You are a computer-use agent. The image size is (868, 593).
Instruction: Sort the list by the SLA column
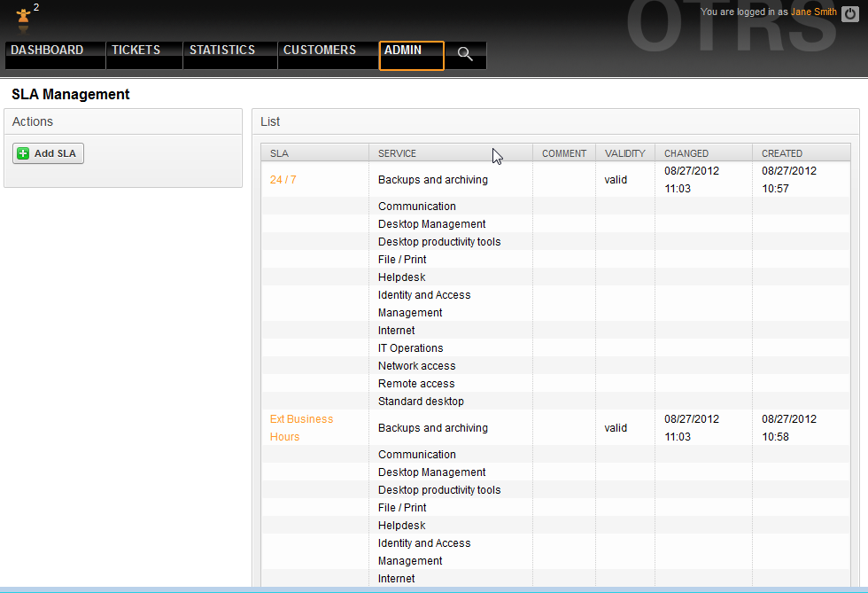tap(279, 152)
